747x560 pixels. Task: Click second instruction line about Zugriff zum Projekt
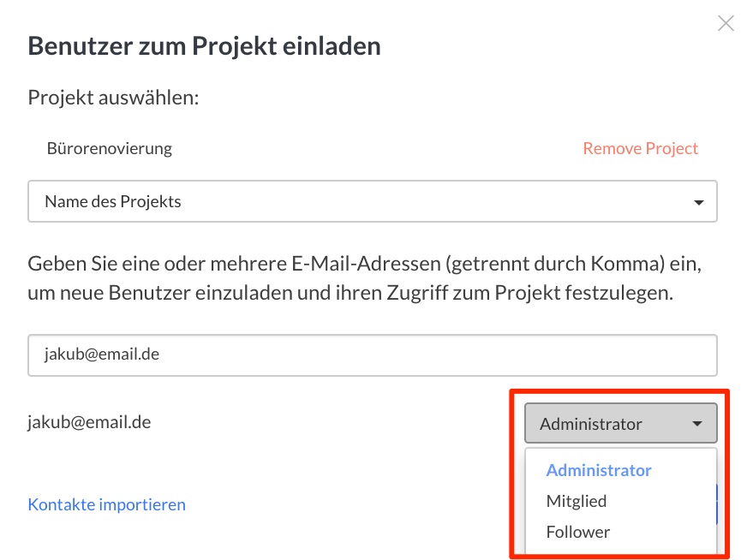click(x=350, y=293)
